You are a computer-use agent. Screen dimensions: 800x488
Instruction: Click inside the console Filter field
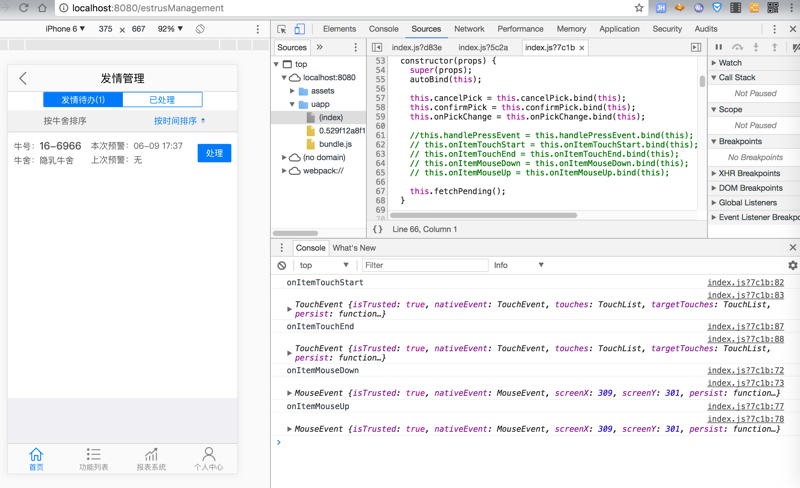click(424, 266)
